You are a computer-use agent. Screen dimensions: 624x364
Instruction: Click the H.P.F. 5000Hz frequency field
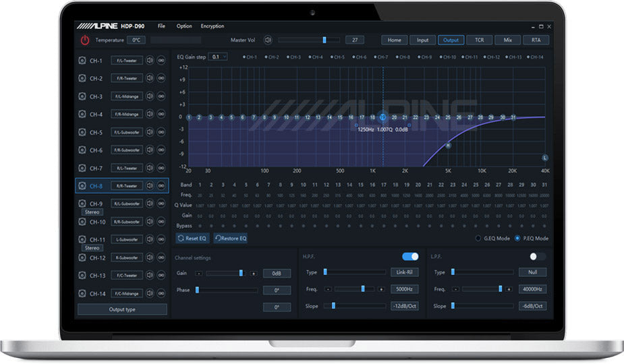coord(404,289)
